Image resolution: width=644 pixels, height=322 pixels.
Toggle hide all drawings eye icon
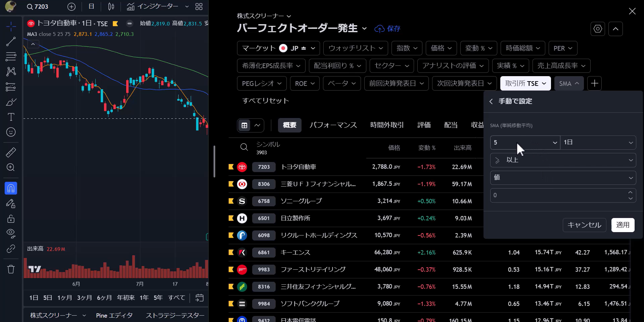11,233
